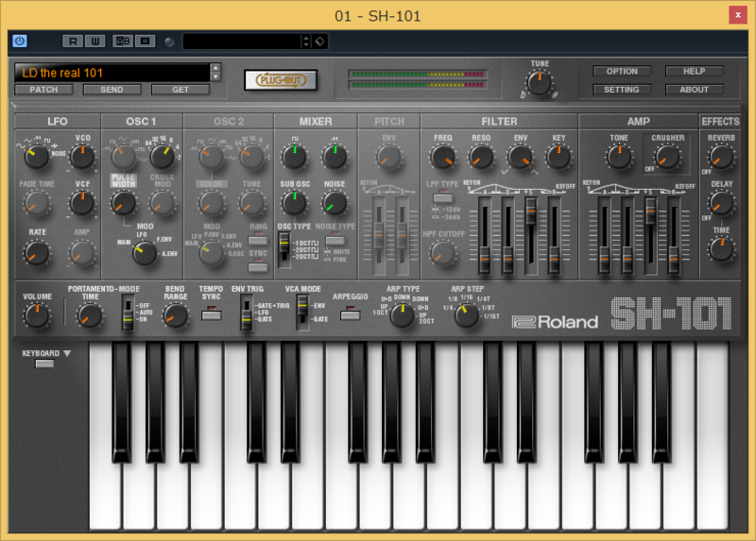Click the FILTER KEY follow knob
Screen dimensions: 756x541
tap(558, 157)
